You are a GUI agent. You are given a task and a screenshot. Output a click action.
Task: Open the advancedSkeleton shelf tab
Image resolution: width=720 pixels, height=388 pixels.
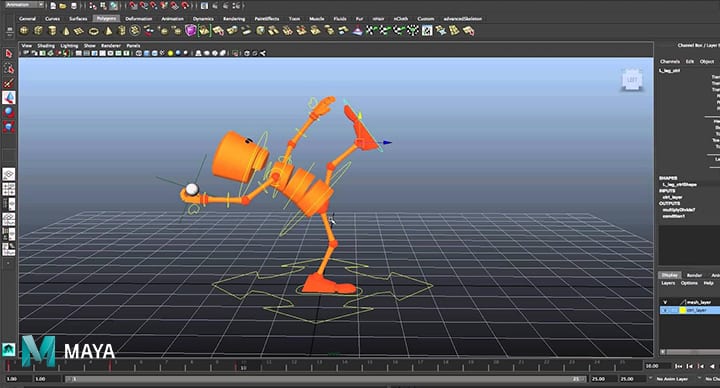pyautogui.click(x=463, y=19)
